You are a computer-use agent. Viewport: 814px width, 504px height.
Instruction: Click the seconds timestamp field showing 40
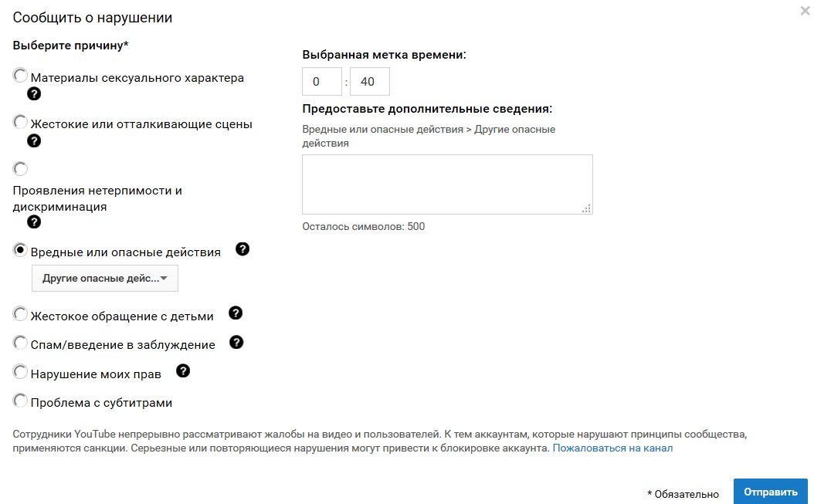pos(370,82)
